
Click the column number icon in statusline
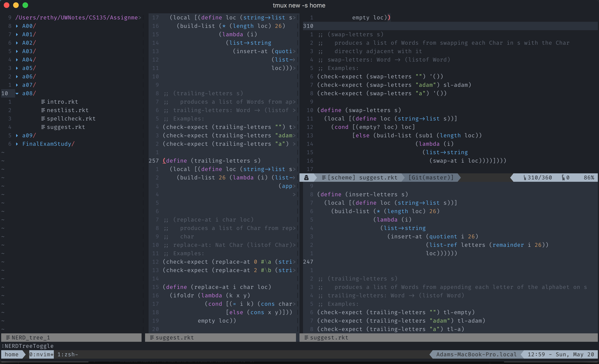coord(563,178)
